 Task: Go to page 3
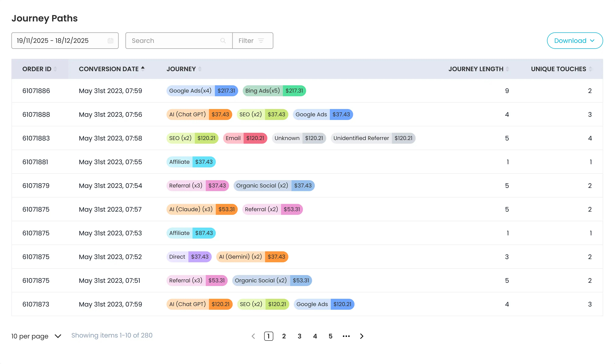[300, 336]
